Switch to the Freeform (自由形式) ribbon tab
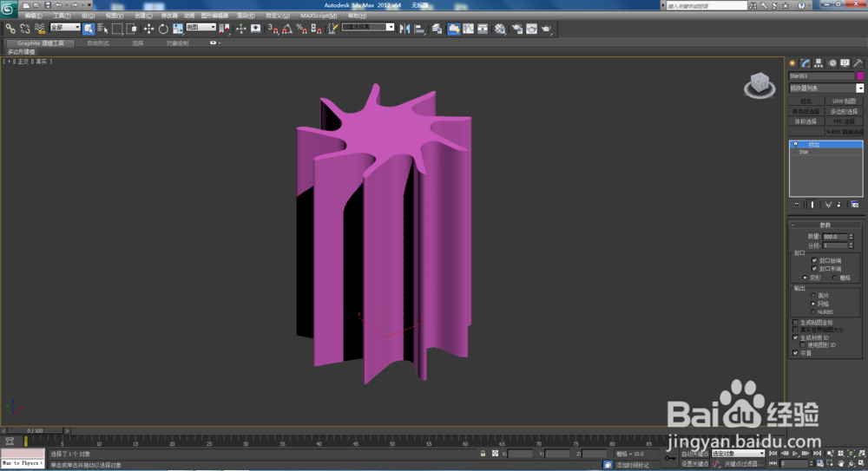 pos(98,43)
